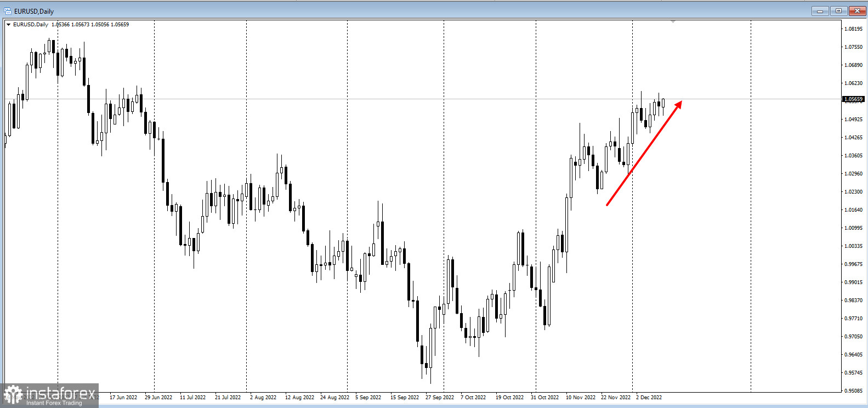This screenshot has height=408, width=868.
Task: Click the 1.04925 price scale label
Action: pos(853,120)
